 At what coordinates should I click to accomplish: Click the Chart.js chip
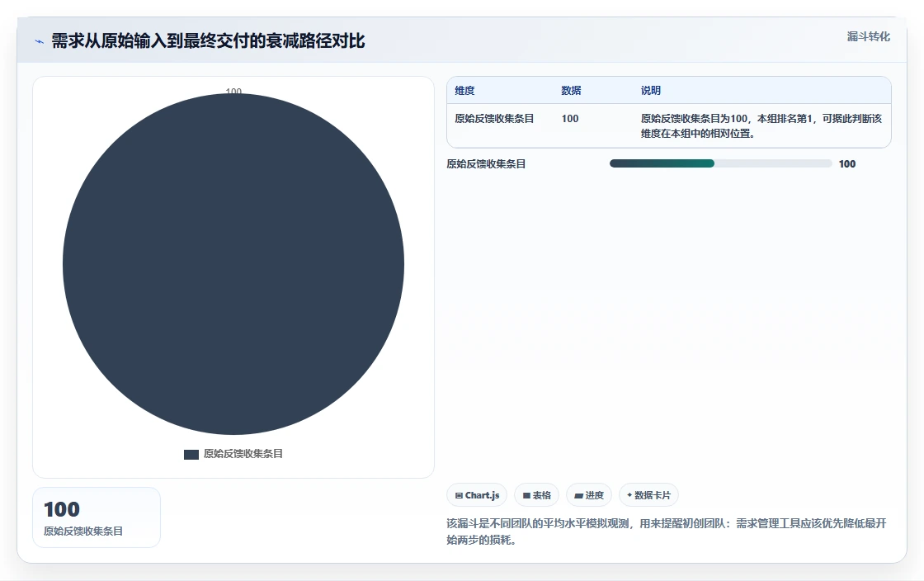[x=477, y=495]
